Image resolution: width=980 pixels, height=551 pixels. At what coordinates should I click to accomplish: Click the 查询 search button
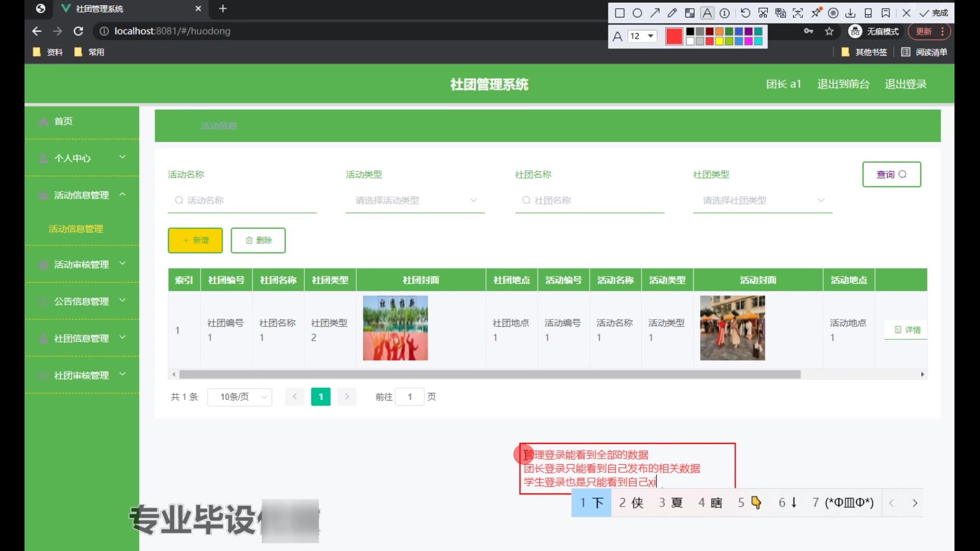pos(891,174)
